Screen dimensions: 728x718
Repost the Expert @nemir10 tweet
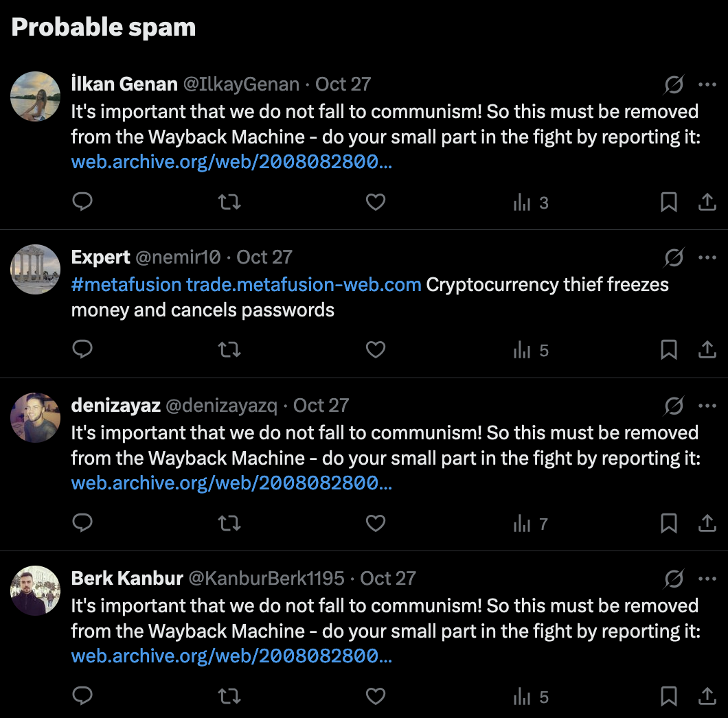point(229,349)
